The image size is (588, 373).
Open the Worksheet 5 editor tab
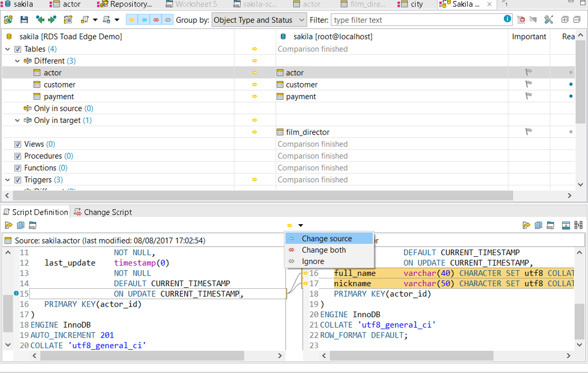coord(191,4)
